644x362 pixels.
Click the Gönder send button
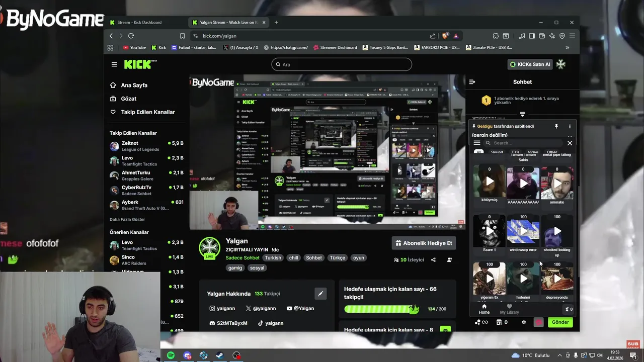pos(560,322)
